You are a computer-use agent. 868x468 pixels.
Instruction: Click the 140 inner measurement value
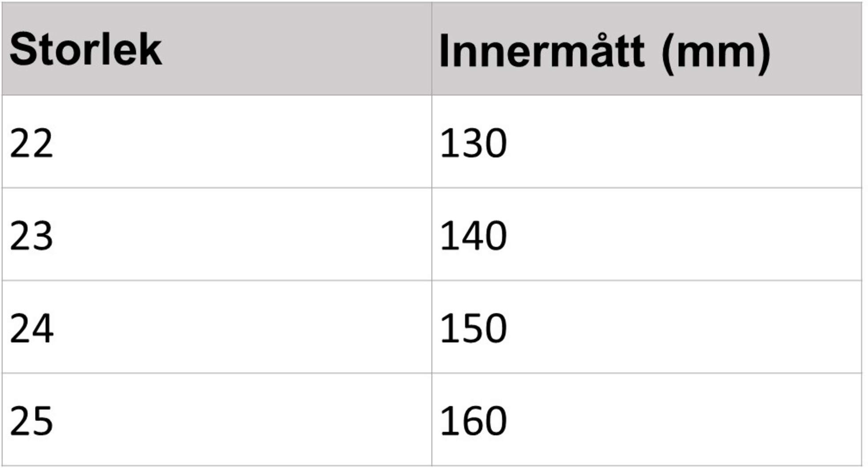point(473,236)
